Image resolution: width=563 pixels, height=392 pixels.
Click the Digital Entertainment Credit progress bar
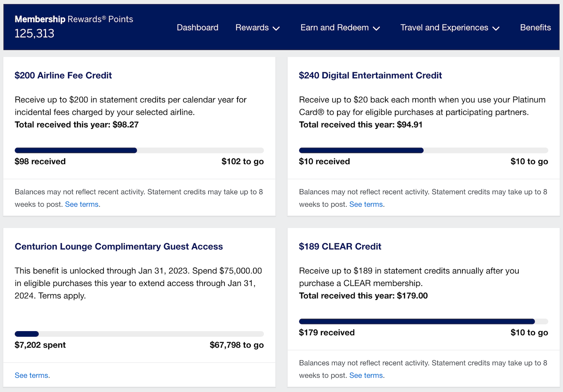click(x=424, y=150)
